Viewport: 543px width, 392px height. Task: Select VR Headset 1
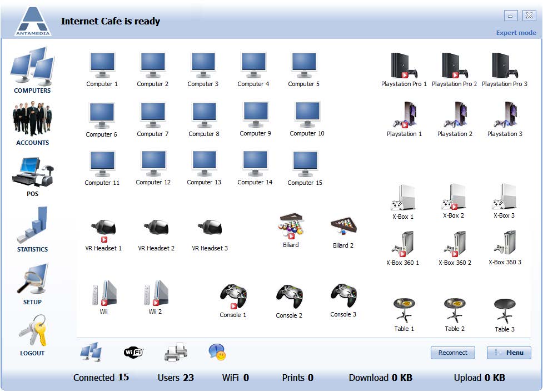pos(103,235)
